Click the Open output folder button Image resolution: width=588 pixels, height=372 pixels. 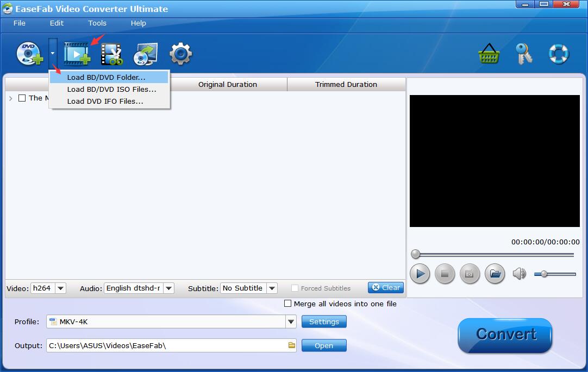coord(324,346)
